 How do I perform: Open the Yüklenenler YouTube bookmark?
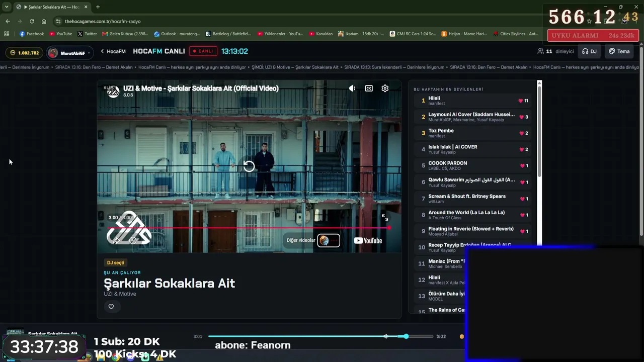(280, 34)
